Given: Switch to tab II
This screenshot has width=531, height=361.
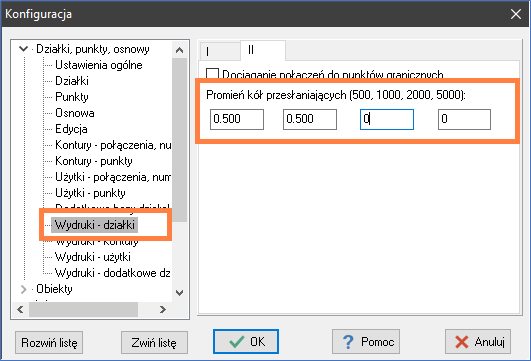Looking at the screenshot, I should [x=263, y=50].
